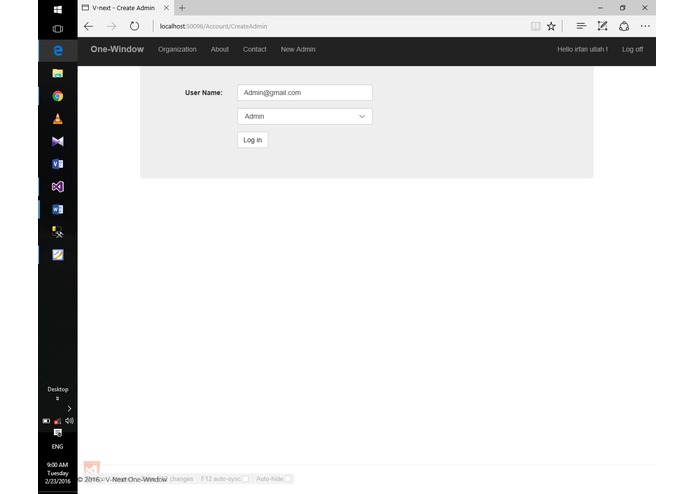Open the Action Center notification icon
Viewport: 695px width, 494px height.
pyautogui.click(x=58, y=433)
